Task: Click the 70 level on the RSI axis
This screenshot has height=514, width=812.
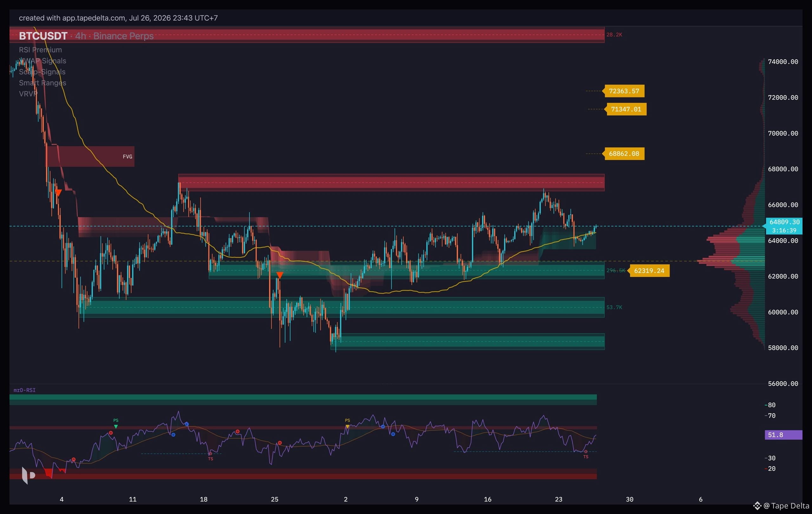Action: pos(771,416)
